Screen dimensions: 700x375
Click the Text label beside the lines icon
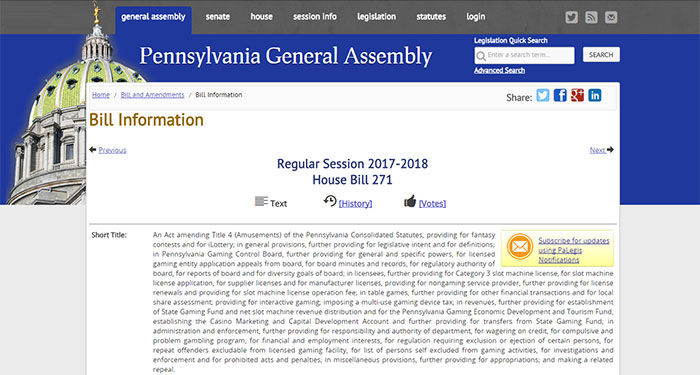tap(278, 204)
